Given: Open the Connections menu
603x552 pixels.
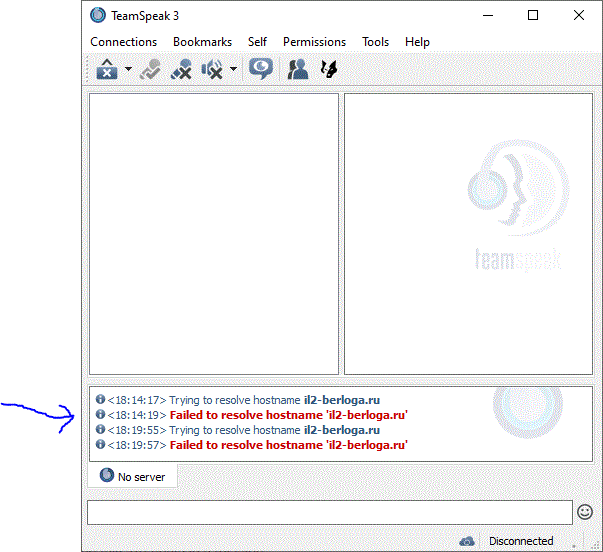Looking at the screenshot, I should (123, 42).
